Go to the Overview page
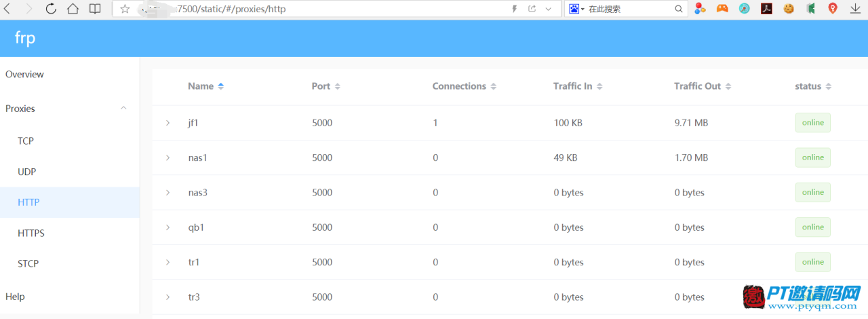 coord(24,75)
